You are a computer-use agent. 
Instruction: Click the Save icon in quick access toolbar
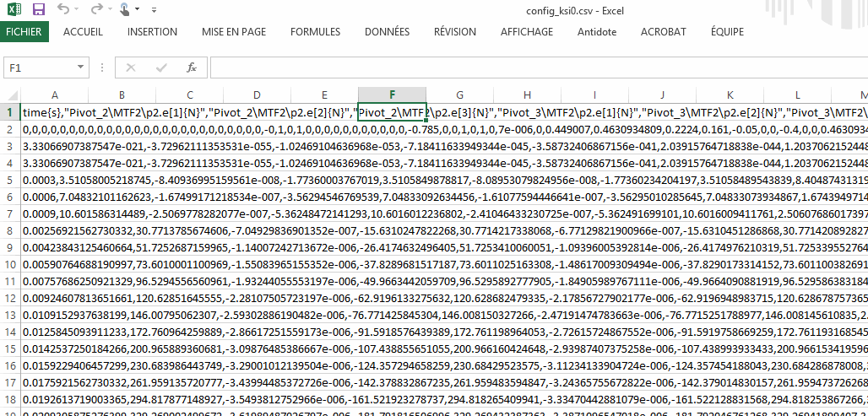[x=38, y=9]
